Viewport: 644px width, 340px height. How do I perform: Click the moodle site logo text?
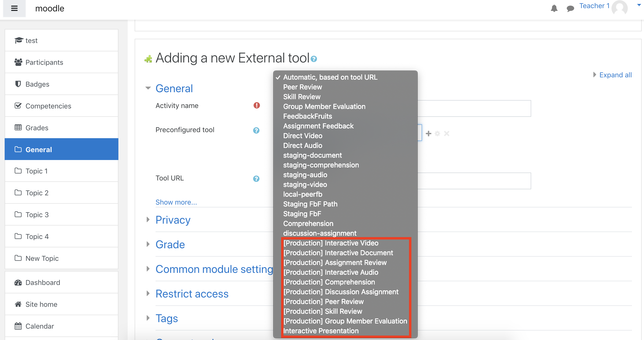[50, 9]
